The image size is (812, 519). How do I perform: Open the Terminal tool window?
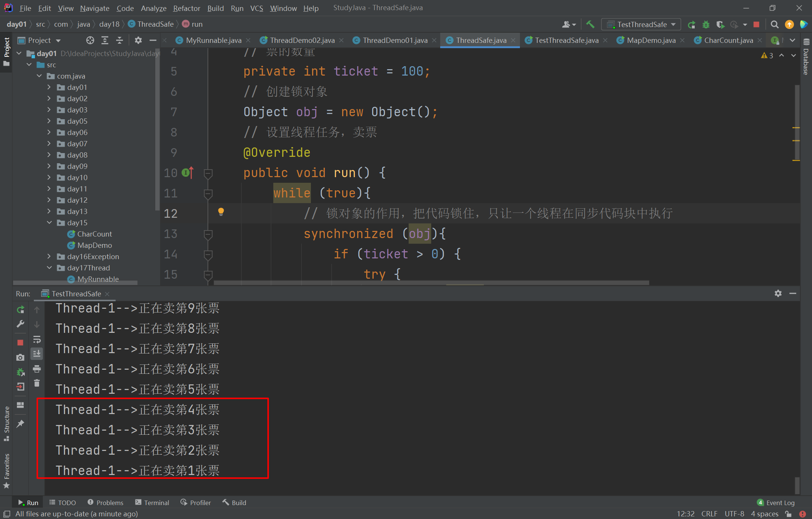[x=152, y=502]
